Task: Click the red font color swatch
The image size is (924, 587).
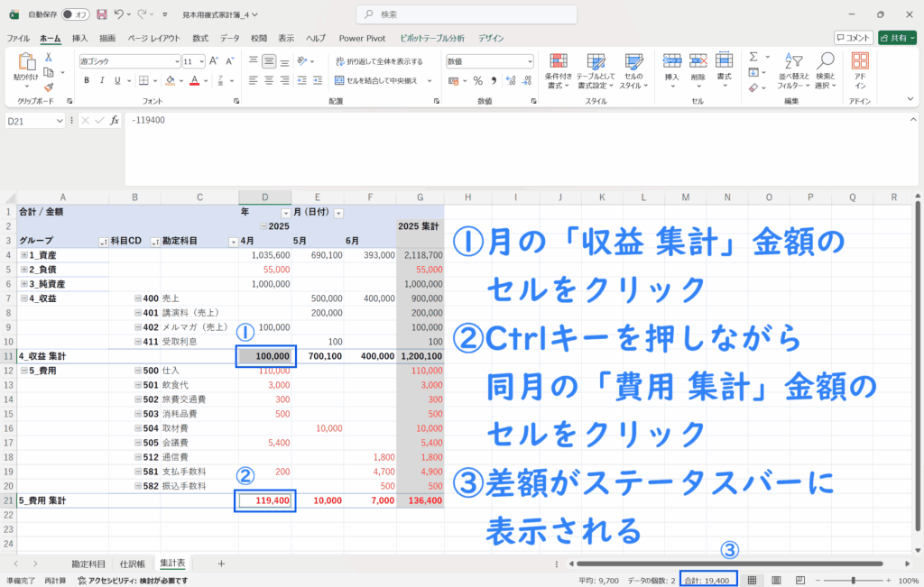Action: pyautogui.click(x=194, y=80)
